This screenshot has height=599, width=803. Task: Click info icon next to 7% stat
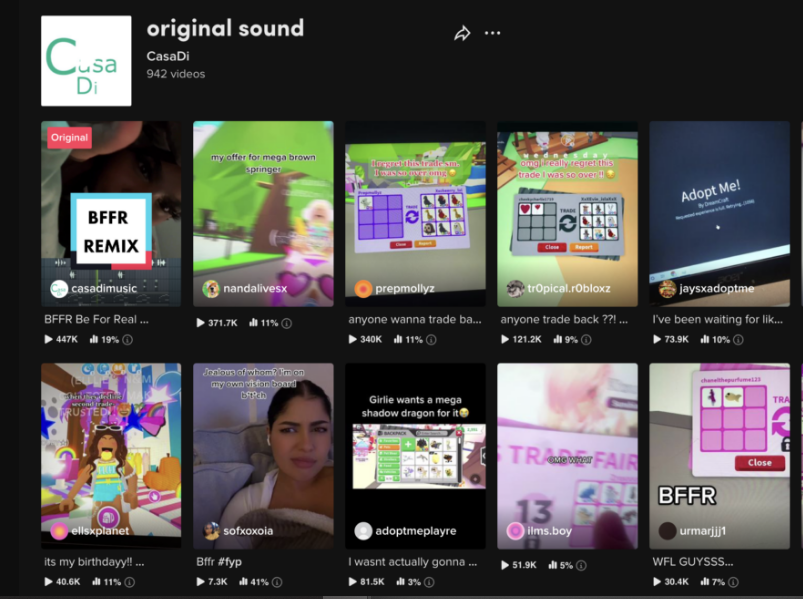click(733, 582)
